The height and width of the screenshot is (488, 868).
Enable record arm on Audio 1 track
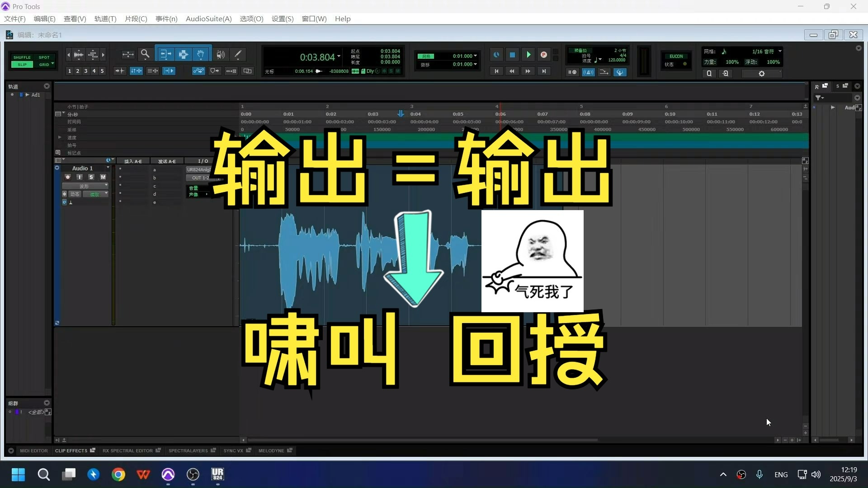(x=68, y=177)
